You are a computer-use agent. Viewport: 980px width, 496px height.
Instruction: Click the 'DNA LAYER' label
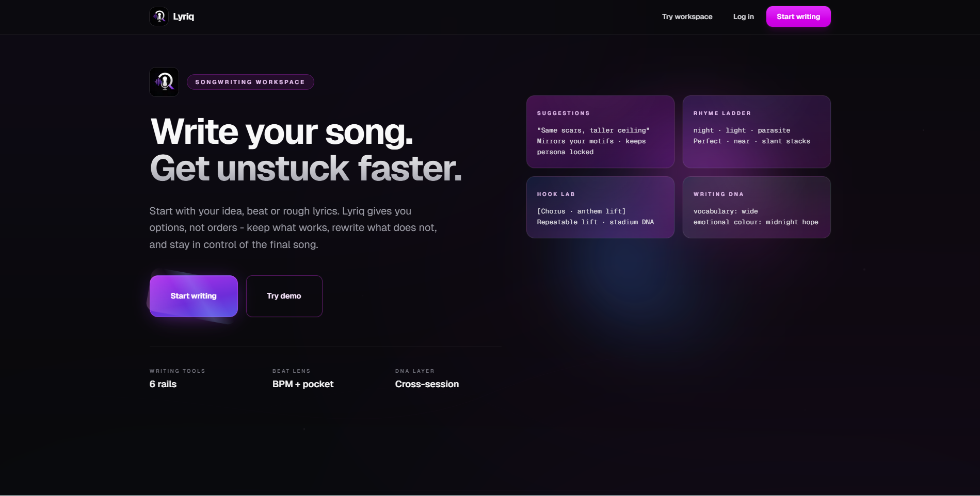[415, 371]
